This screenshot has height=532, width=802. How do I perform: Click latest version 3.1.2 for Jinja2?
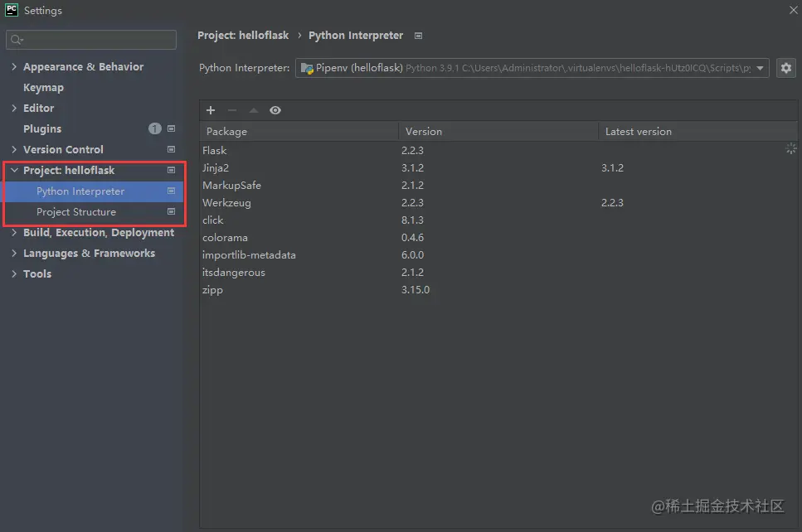(612, 167)
